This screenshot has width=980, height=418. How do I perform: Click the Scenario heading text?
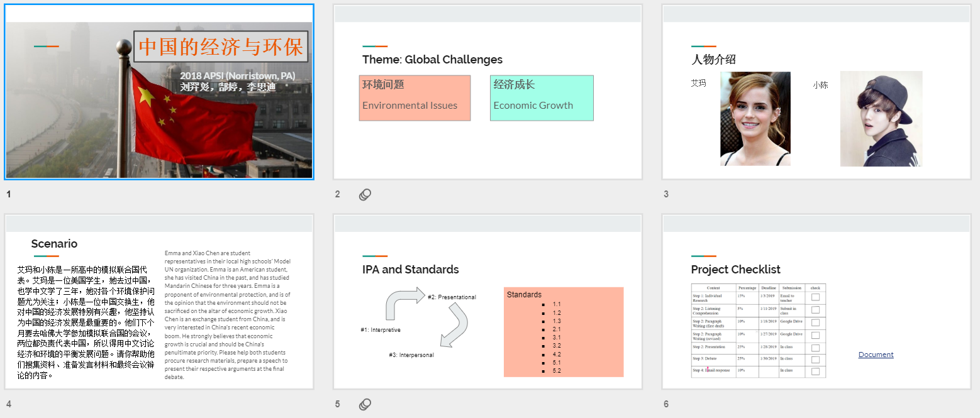pyautogui.click(x=54, y=244)
